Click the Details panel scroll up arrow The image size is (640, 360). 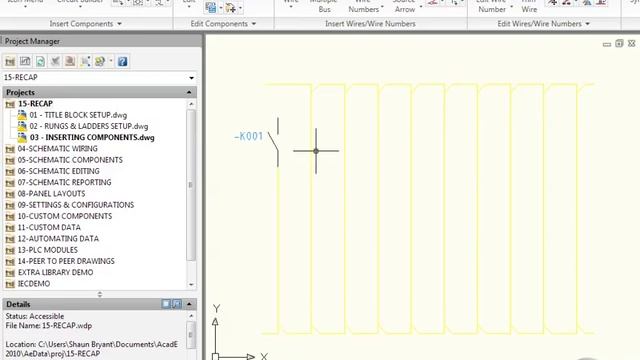(191, 316)
